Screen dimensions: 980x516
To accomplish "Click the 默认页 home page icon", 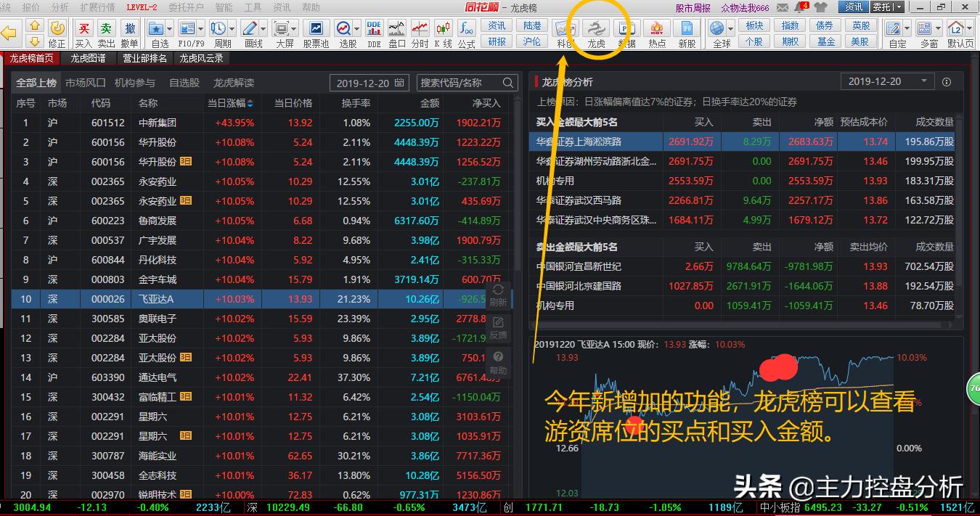I will 956,28.
